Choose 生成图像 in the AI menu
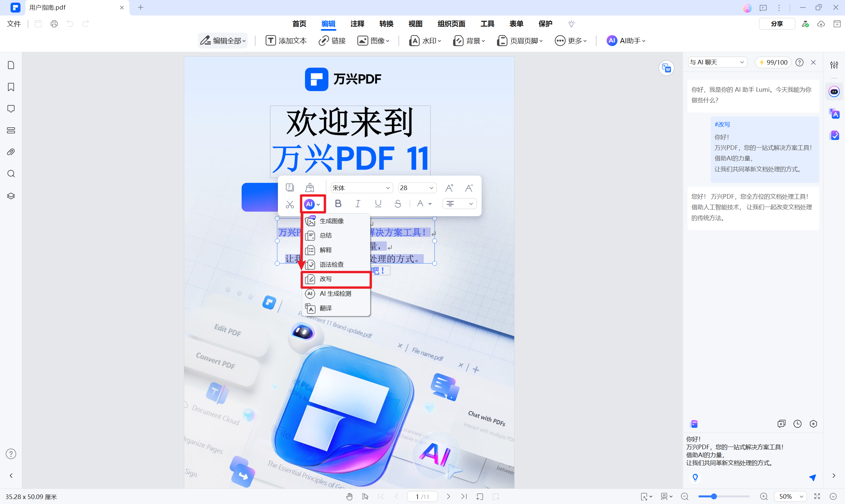845x504 pixels. [x=336, y=221]
